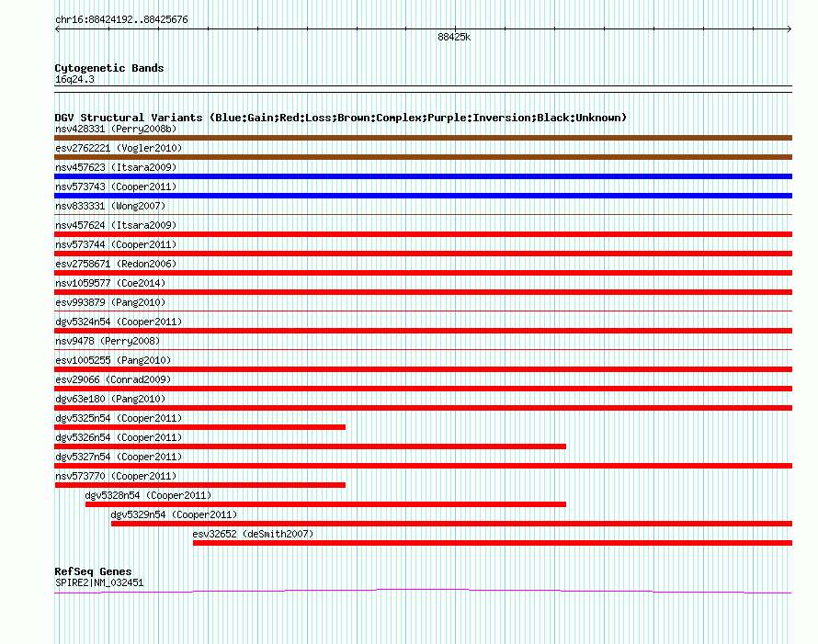Click the red bar under nsv1059577

pyautogui.click(x=423, y=292)
